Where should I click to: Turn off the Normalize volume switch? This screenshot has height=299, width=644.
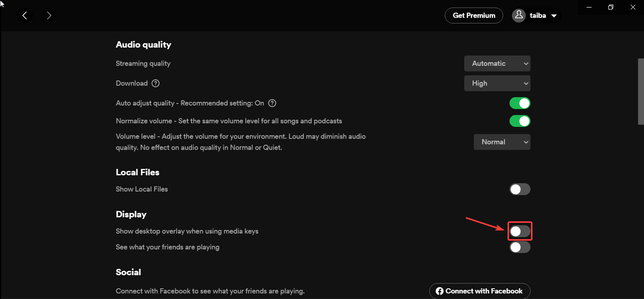pos(520,121)
